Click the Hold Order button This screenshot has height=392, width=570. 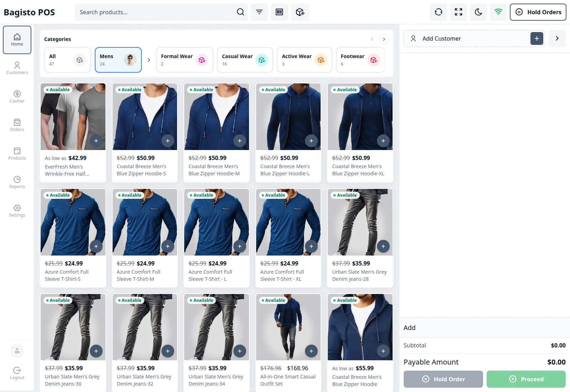443,379
